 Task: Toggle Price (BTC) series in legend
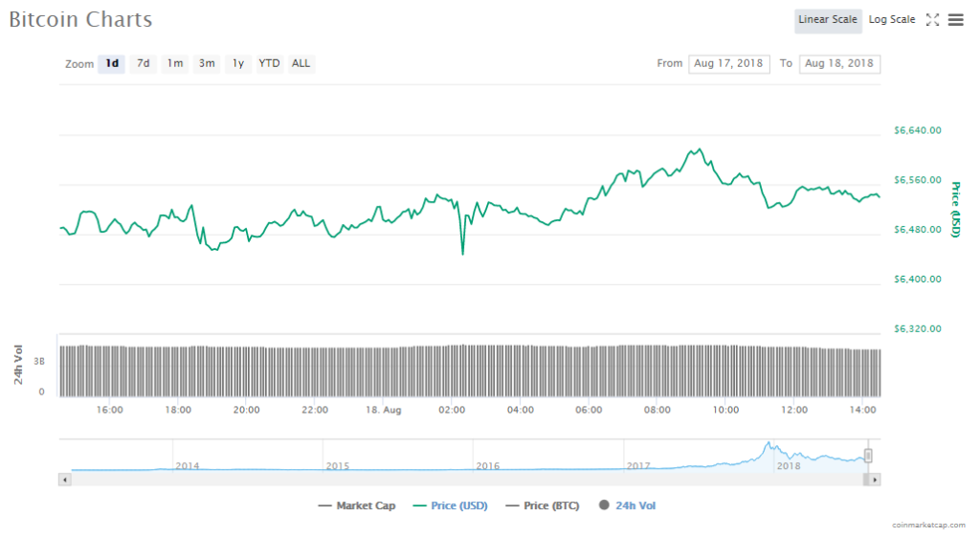point(542,505)
